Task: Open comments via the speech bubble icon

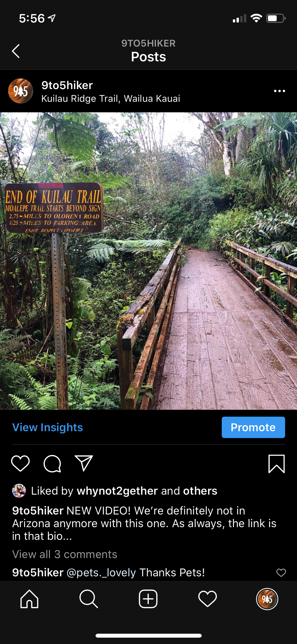Action: click(x=52, y=463)
